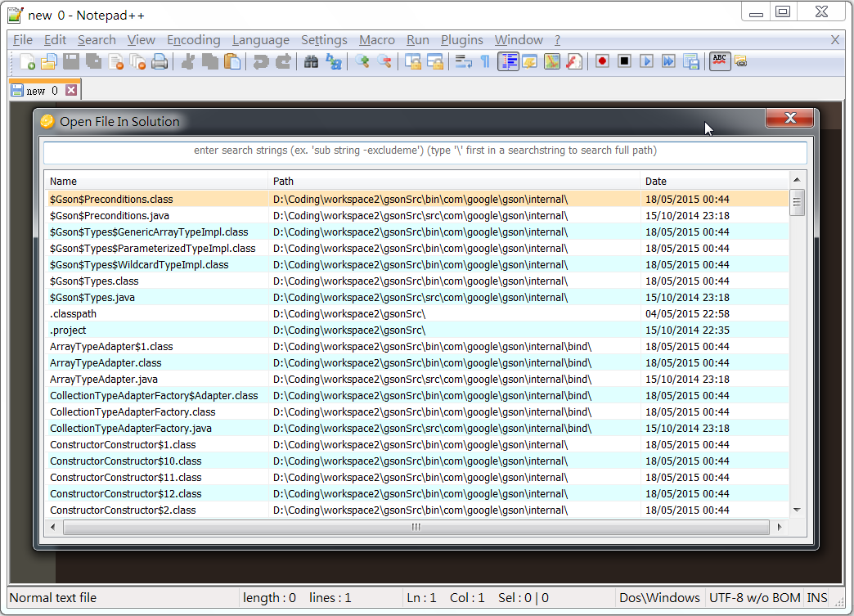The image size is (854, 616).
Task: Click the Zoom In magnifier icon
Action: click(x=362, y=61)
